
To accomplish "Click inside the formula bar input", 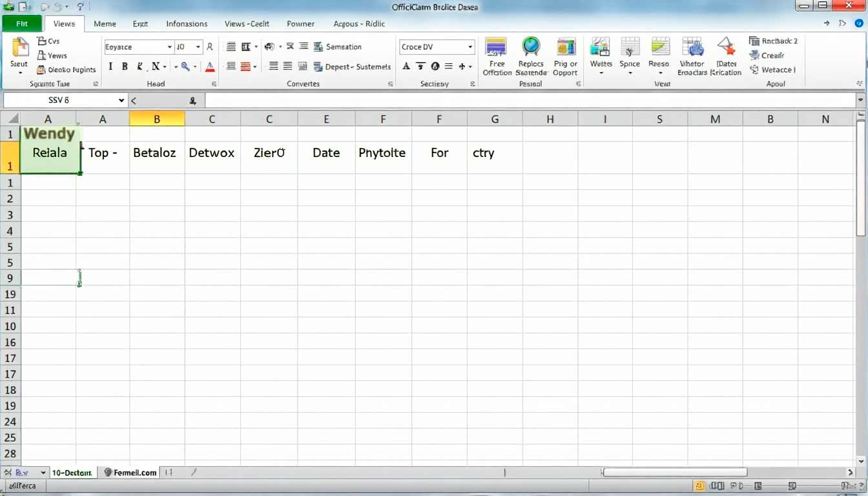I will 530,101.
